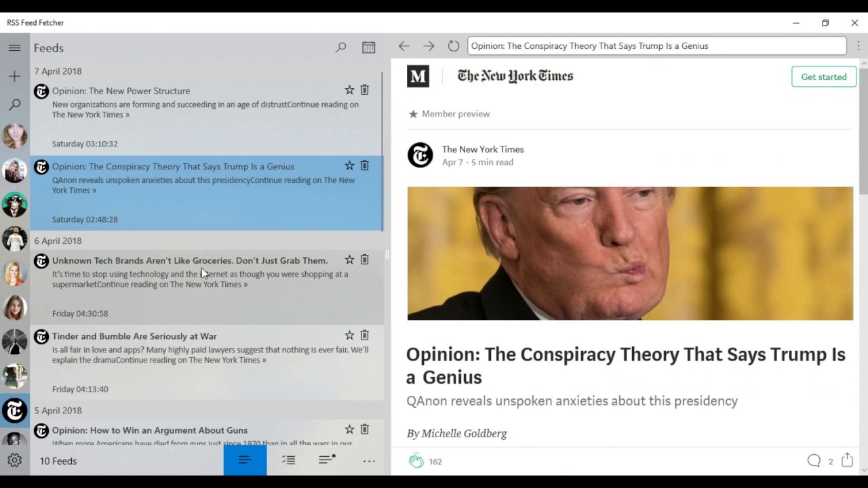The width and height of the screenshot is (868, 488).
Task: Open the feed list more options ellipsis
Action: tap(369, 461)
